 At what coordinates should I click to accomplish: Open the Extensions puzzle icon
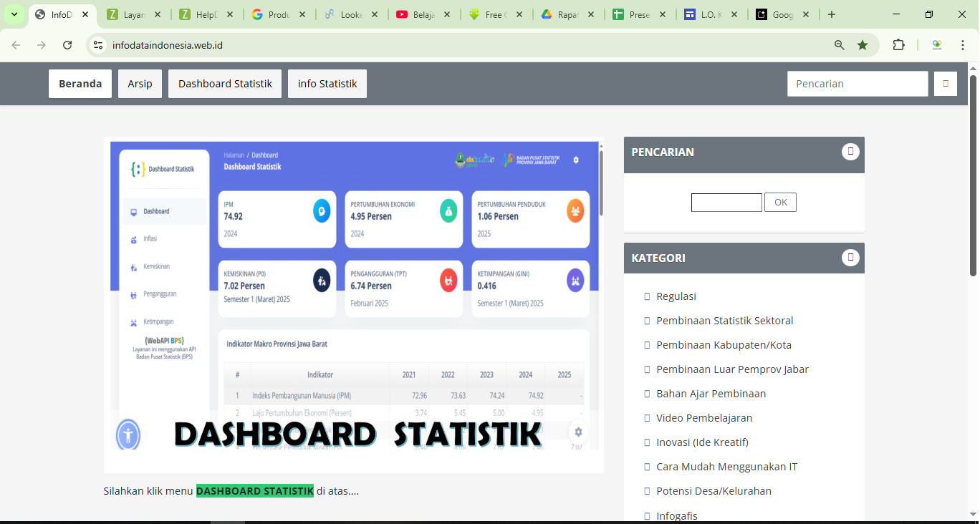898,45
